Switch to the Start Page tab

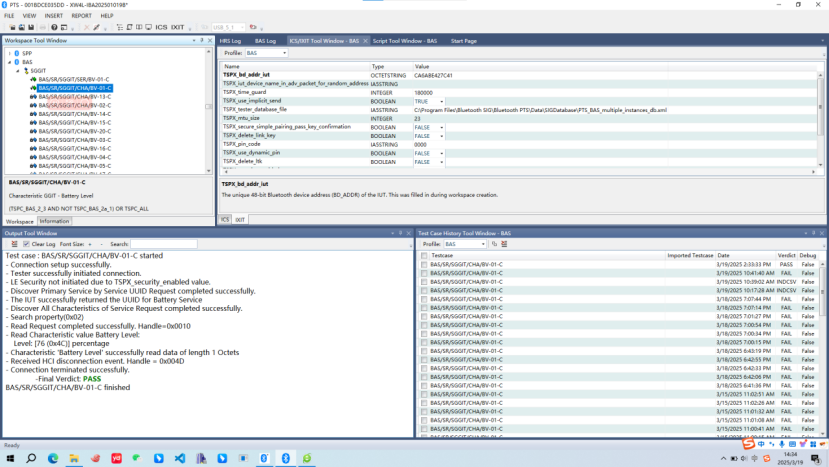(x=464, y=41)
